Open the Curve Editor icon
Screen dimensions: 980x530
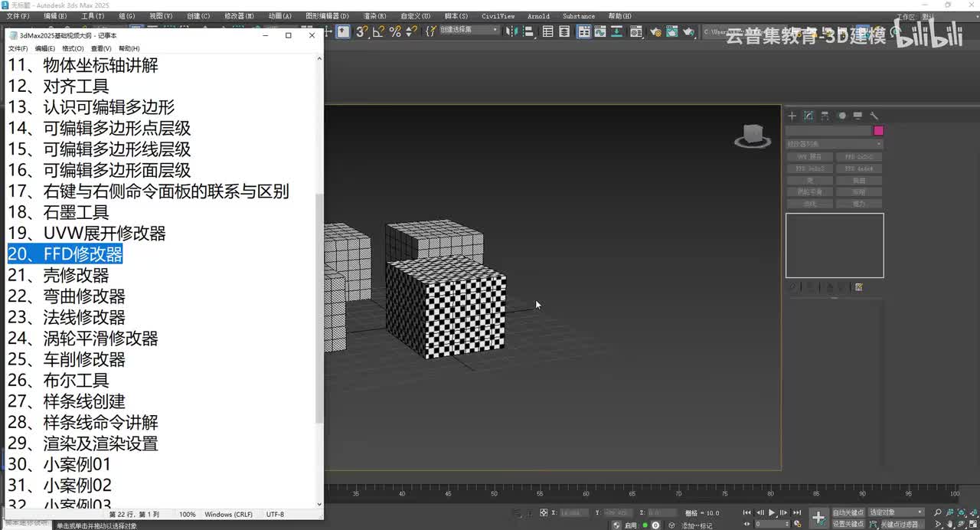tap(600, 31)
